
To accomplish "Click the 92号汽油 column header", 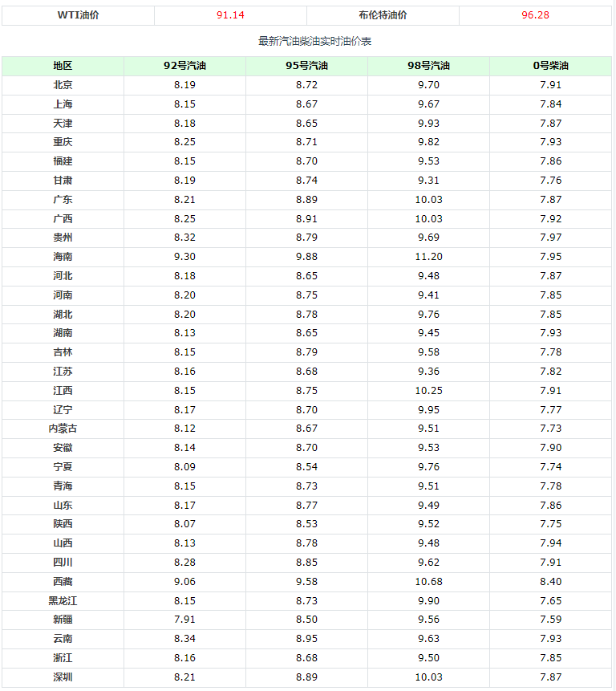I will (x=184, y=66).
